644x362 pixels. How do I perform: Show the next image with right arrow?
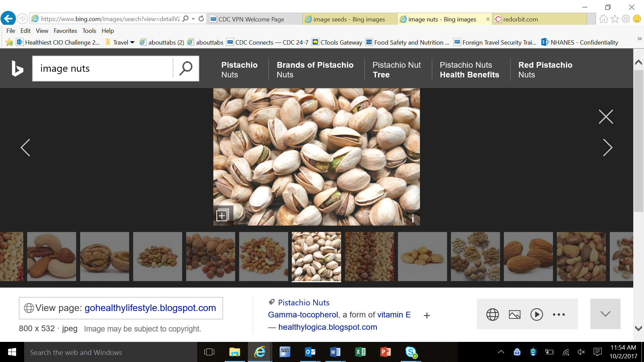(x=607, y=147)
